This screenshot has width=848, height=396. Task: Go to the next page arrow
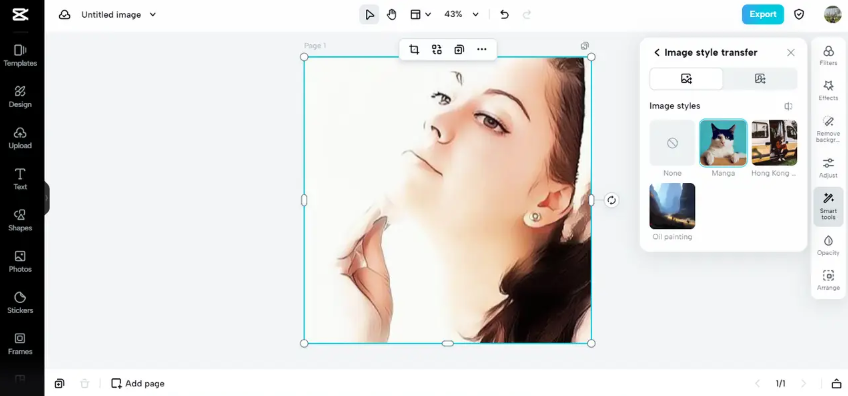pos(804,384)
